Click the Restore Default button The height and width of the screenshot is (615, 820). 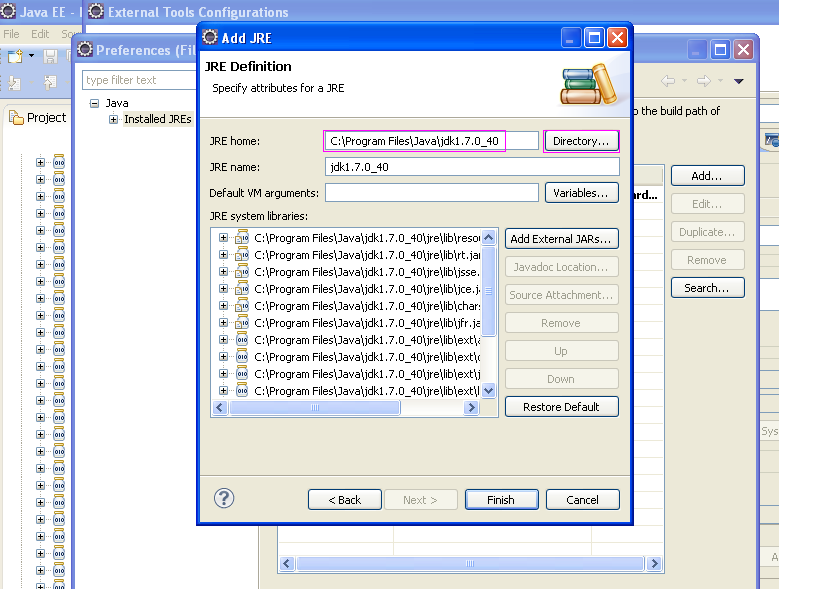(x=561, y=406)
